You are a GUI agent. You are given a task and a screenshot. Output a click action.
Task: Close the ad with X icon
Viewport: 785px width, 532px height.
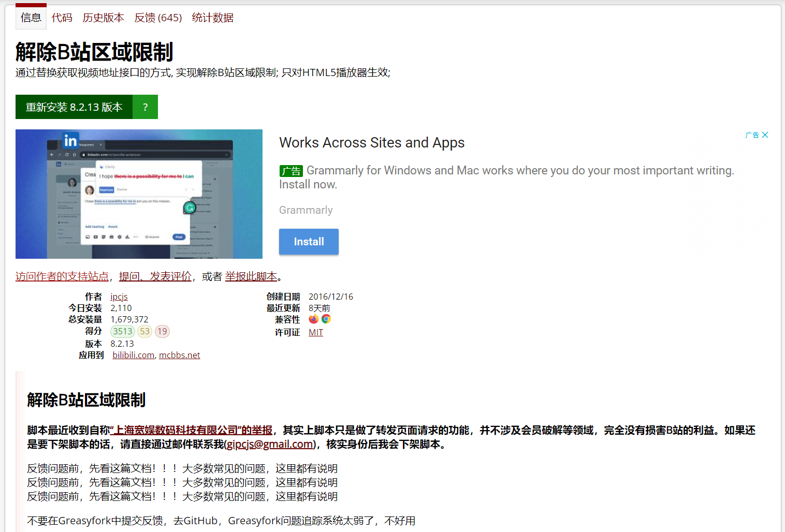765,135
